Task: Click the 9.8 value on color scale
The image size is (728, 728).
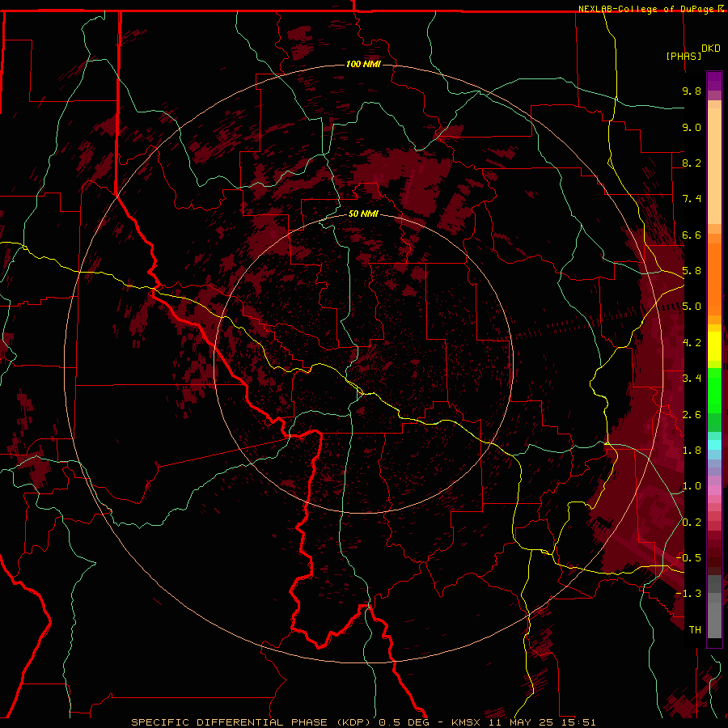Action: [692, 91]
